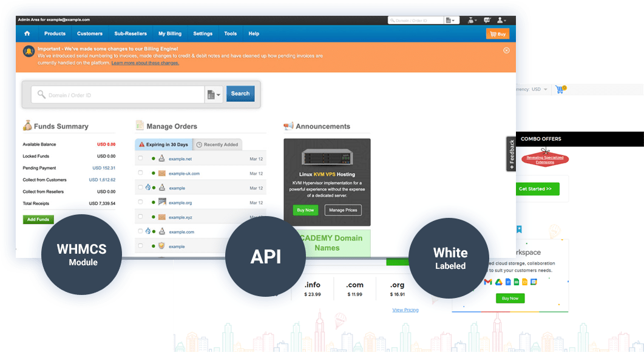Screen dimensions: 644x352
Task: Go to the Home icon in the navigation bar
Action: tap(27, 33)
